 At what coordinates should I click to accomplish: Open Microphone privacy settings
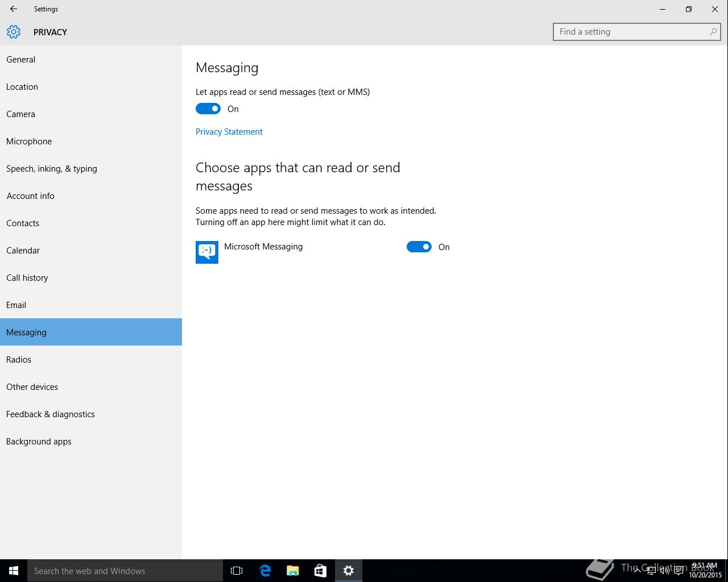pos(29,142)
